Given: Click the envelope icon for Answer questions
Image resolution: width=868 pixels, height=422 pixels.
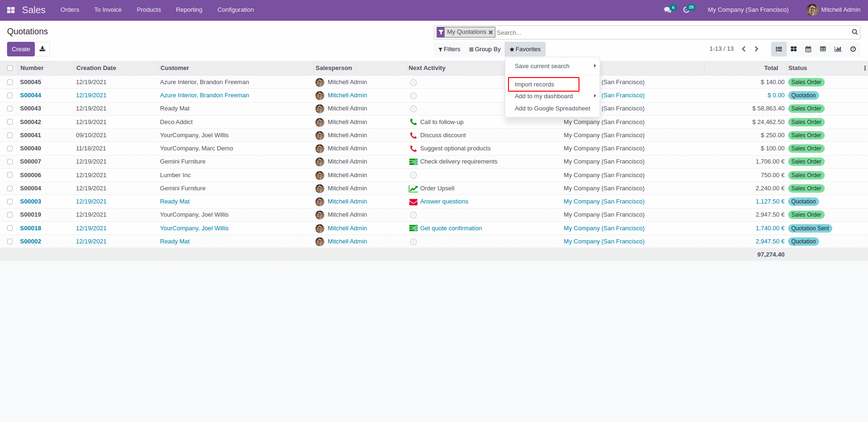Looking at the screenshot, I should (x=414, y=202).
